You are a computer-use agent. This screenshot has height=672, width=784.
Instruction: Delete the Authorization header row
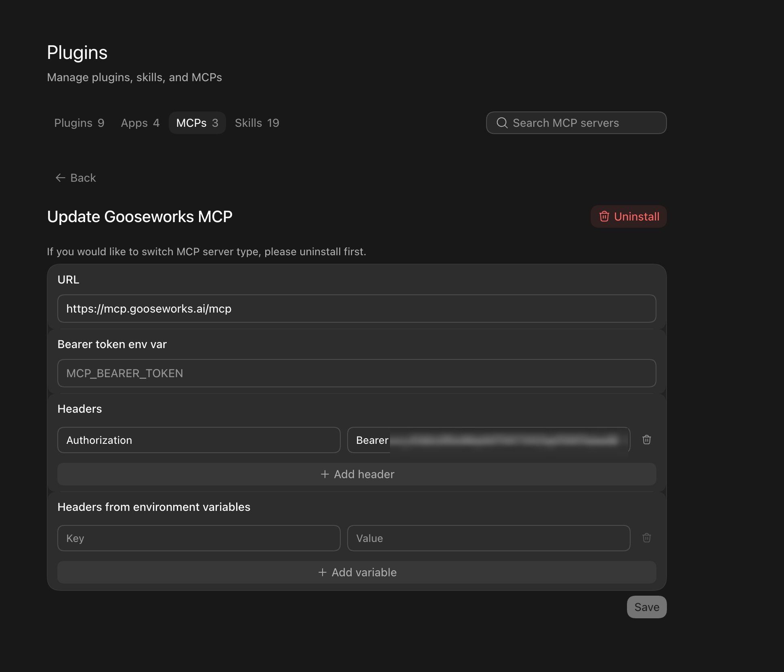pos(646,440)
